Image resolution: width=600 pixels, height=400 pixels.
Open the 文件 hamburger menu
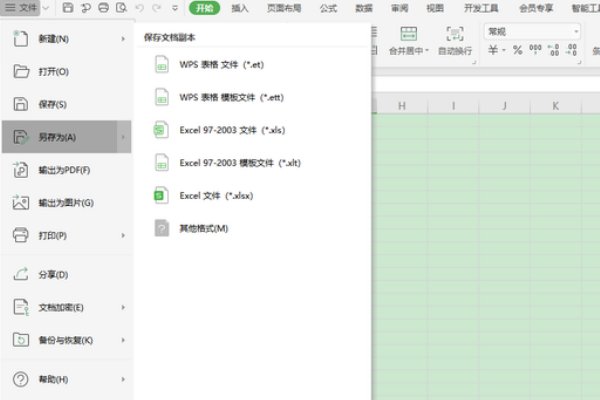[20, 8]
